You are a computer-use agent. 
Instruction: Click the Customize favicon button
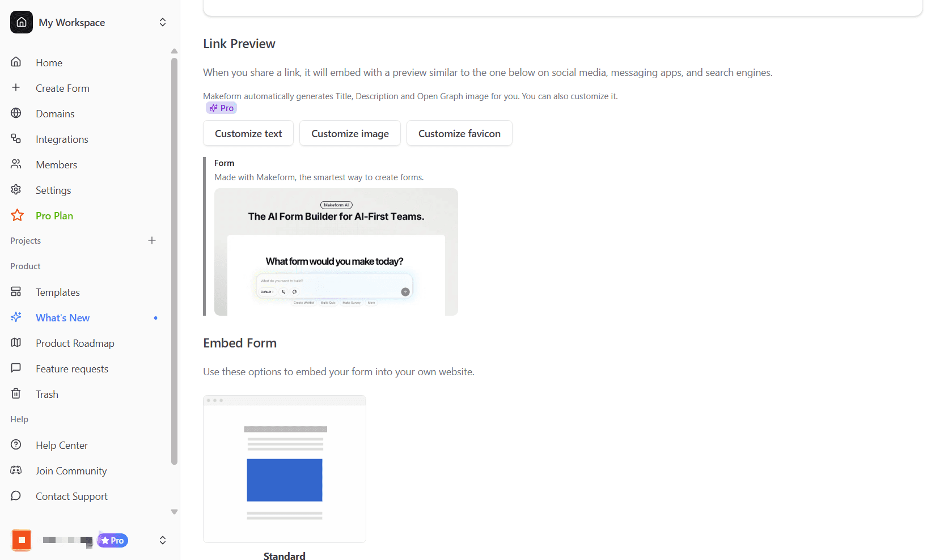[459, 133]
